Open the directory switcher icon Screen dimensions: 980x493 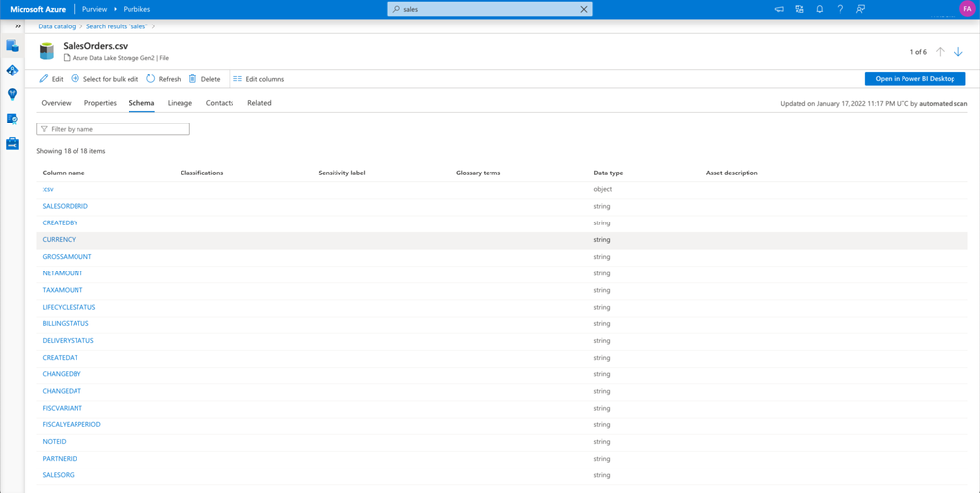tap(799, 10)
